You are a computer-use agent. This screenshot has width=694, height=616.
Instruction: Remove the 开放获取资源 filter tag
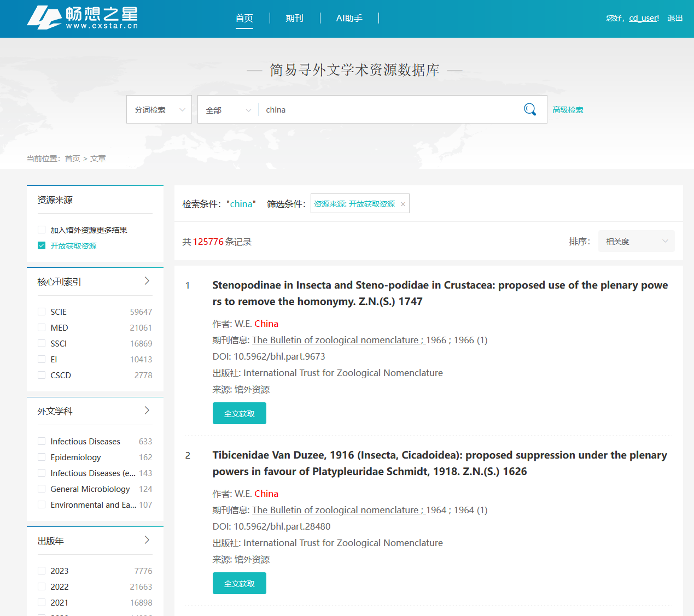(x=403, y=204)
